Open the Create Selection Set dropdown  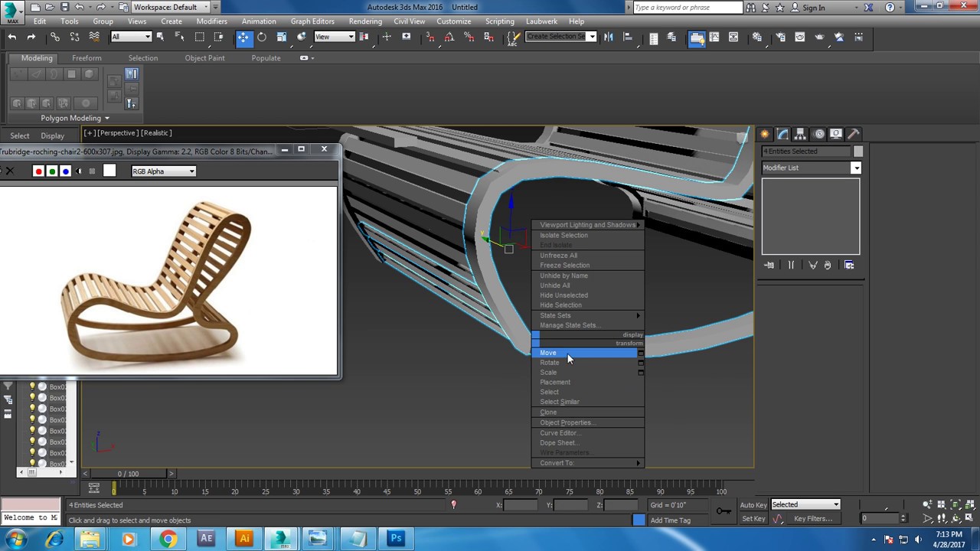(560, 37)
